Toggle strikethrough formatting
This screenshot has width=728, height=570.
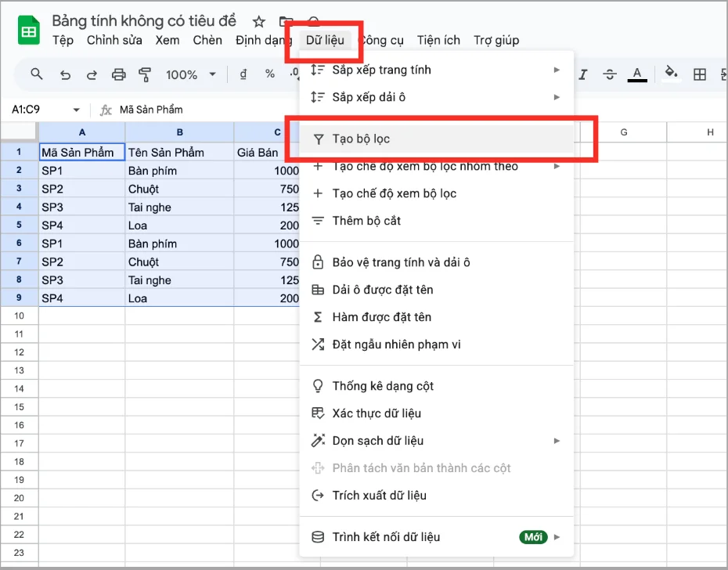(x=610, y=74)
